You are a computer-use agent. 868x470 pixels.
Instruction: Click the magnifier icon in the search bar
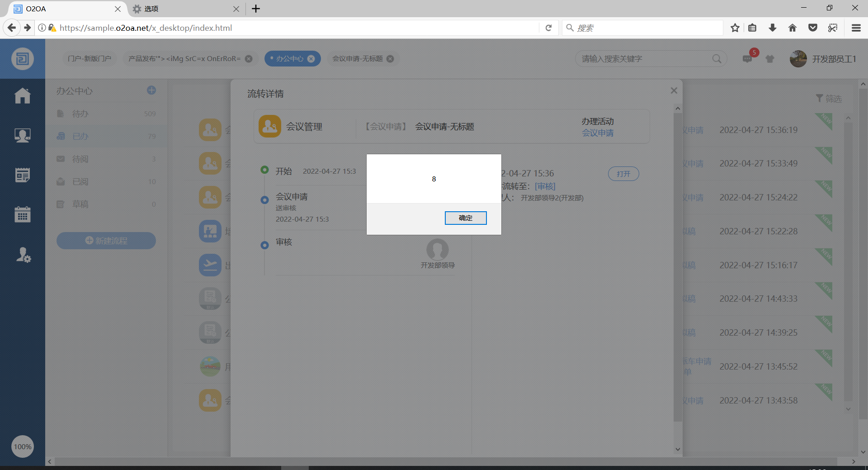717,59
